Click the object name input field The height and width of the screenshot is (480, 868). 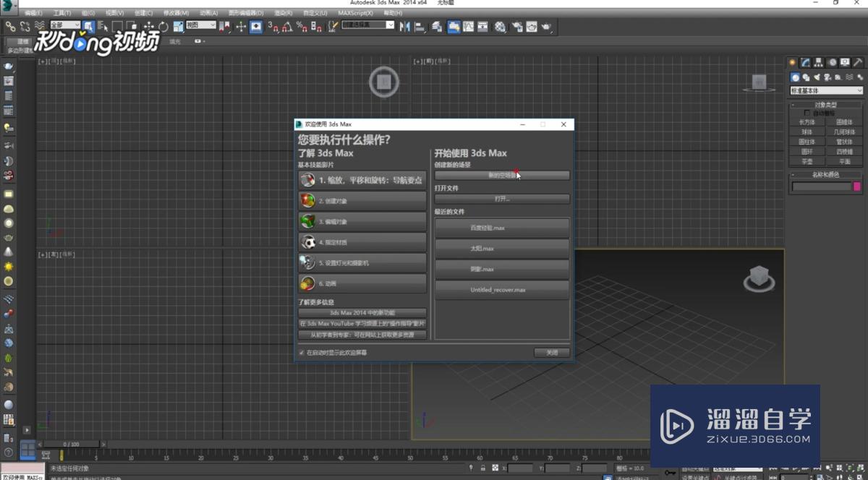(822, 187)
